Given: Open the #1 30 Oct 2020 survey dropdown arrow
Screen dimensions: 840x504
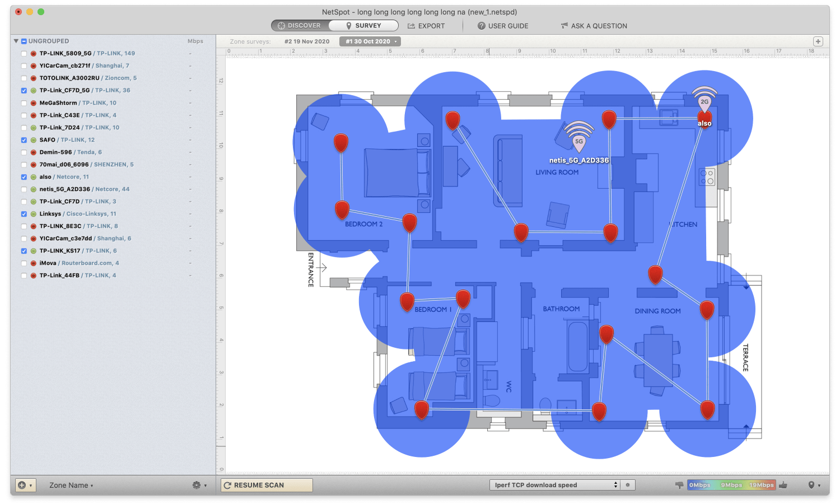Looking at the screenshot, I should pyautogui.click(x=395, y=41).
